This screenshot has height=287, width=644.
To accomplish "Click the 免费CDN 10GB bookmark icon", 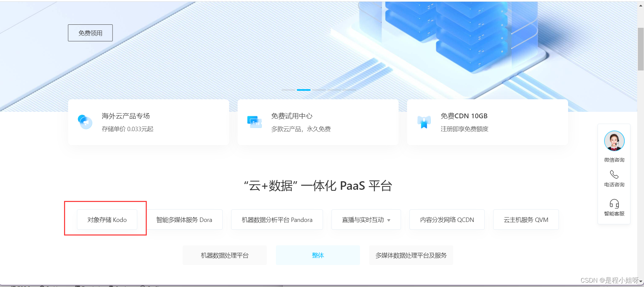I will tap(424, 122).
